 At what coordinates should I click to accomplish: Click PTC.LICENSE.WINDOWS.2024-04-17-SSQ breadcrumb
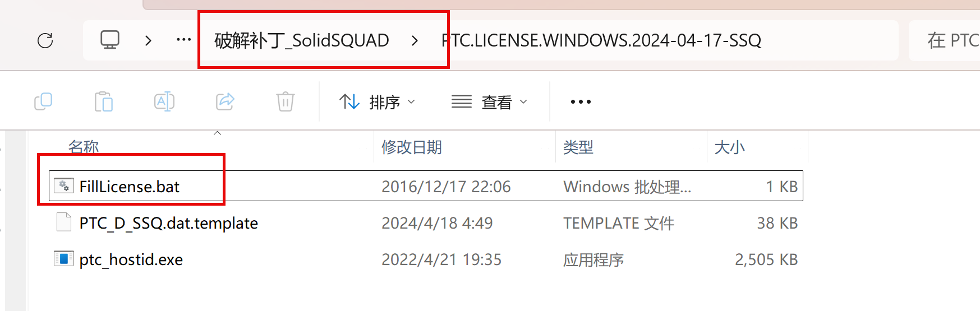tap(601, 40)
